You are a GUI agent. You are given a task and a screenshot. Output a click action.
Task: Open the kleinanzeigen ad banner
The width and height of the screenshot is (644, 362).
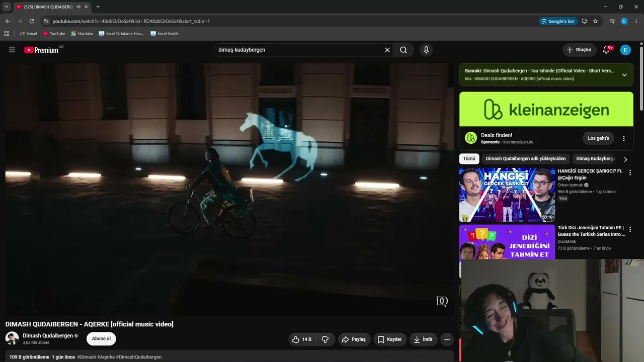[x=546, y=109]
